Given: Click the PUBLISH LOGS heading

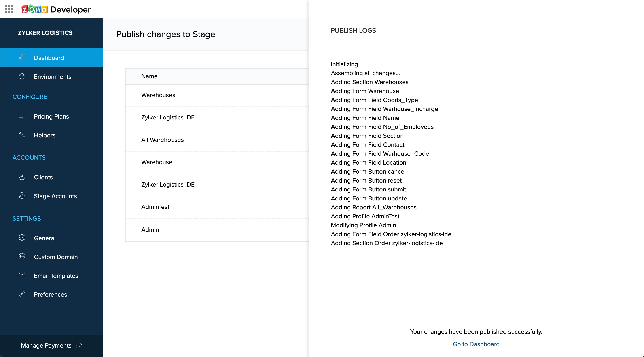Looking at the screenshot, I should 353,30.
